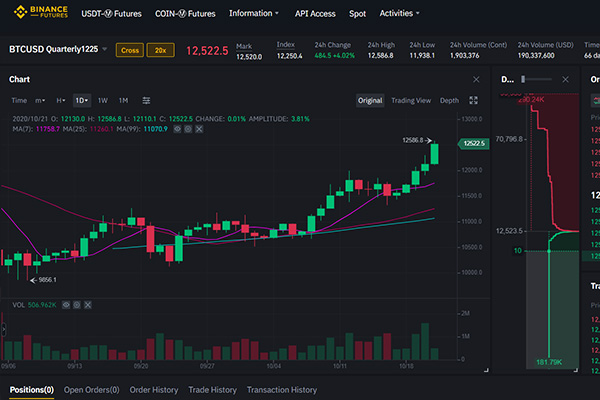
Task: Remove the MA indicator with X
Action: [x=199, y=129]
